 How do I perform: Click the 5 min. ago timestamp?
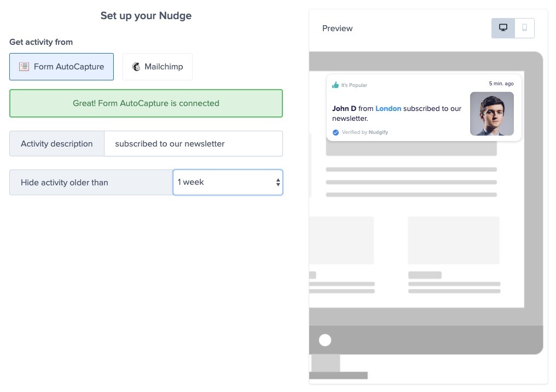pos(501,84)
